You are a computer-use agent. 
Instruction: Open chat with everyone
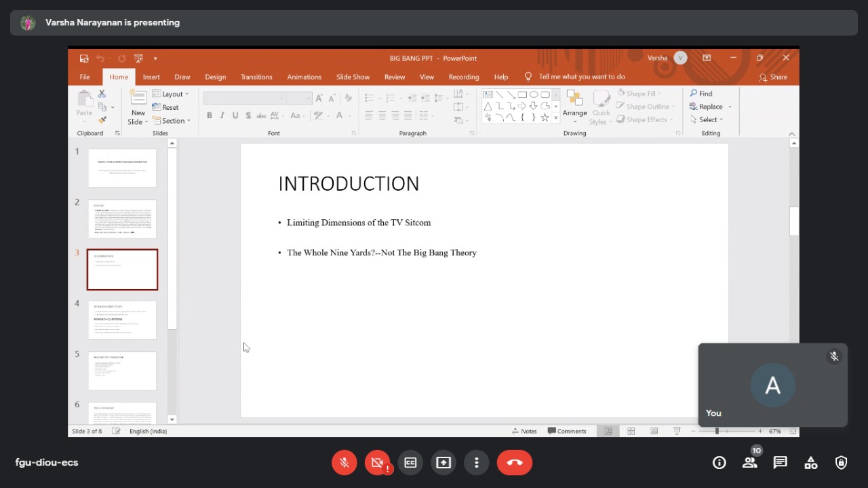tap(781, 463)
